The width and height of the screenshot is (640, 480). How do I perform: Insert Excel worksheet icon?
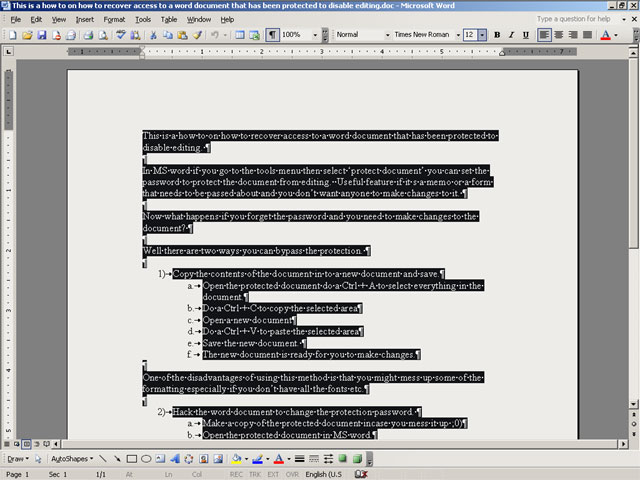tap(255, 35)
